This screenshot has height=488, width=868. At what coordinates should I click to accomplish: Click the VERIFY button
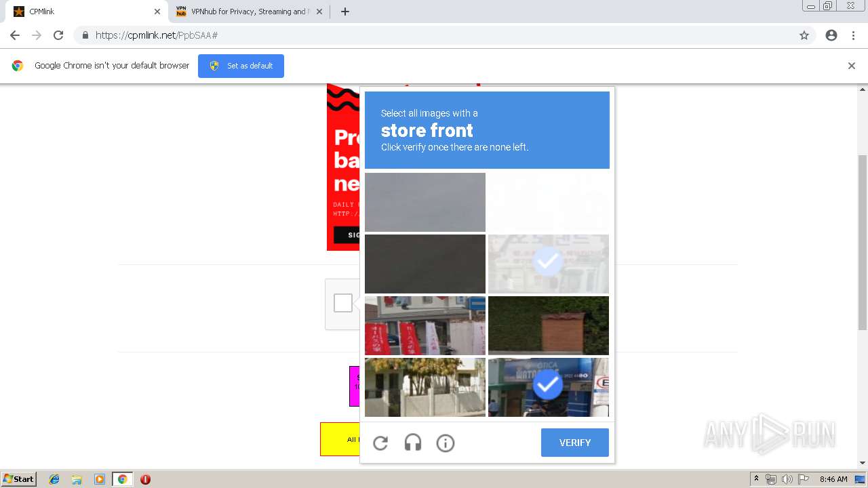tap(575, 443)
